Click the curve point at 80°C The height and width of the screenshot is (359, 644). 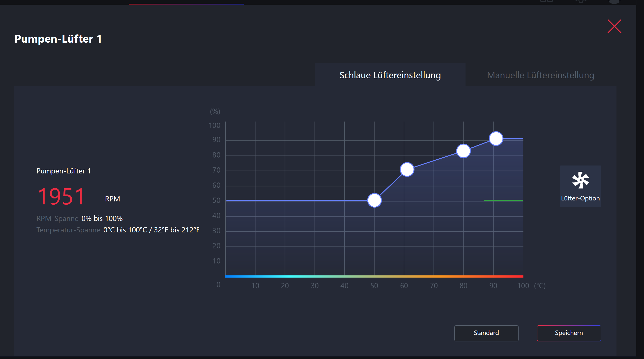click(463, 151)
